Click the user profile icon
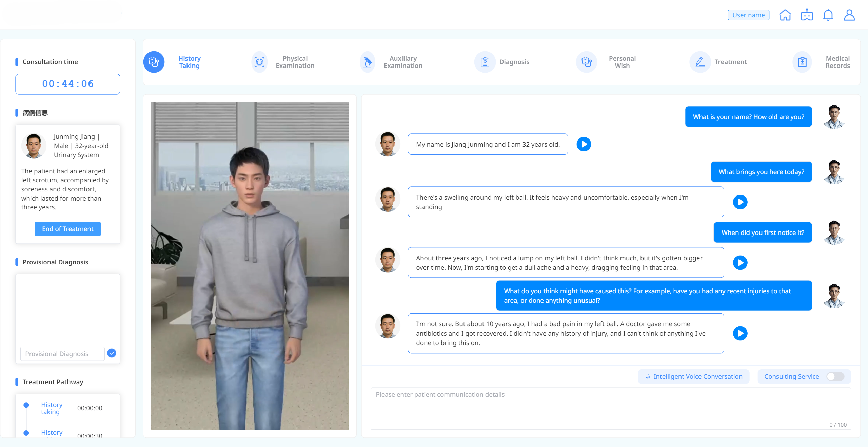The image size is (868, 447). click(849, 15)
